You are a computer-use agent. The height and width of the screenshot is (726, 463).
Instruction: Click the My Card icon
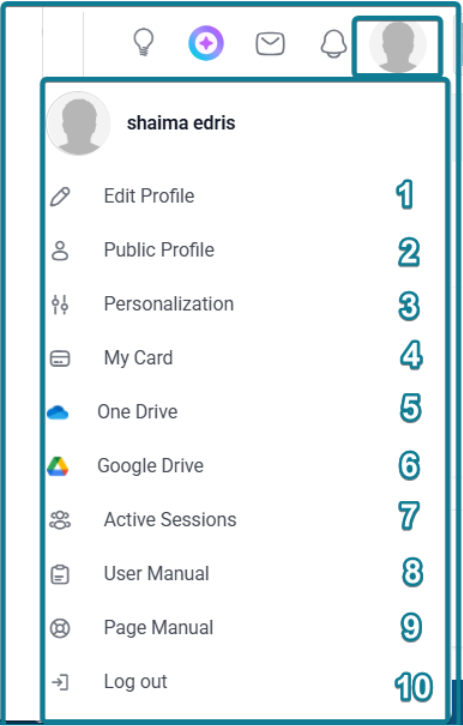point(60,358)
